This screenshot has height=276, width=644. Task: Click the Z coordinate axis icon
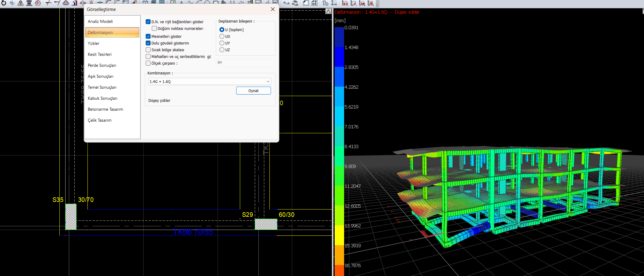point(354,3)
